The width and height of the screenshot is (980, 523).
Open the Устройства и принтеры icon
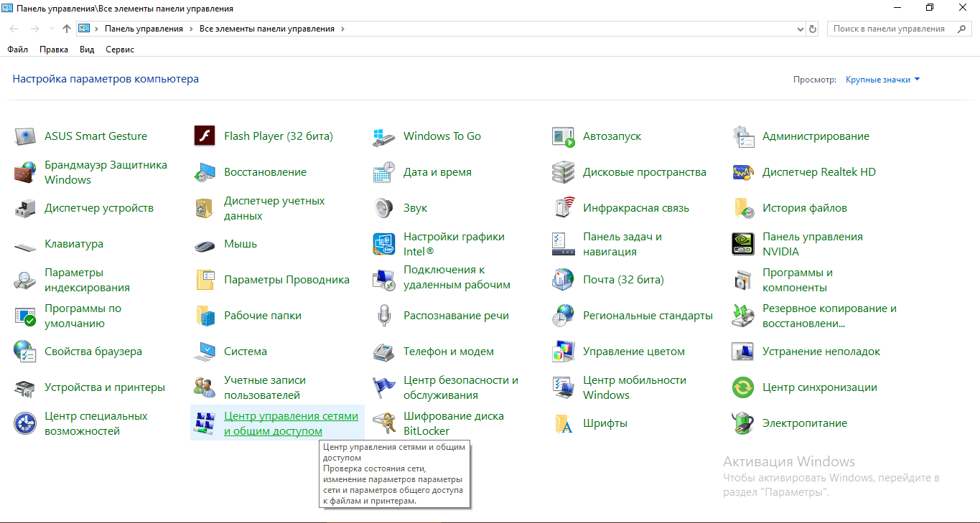click(26, 387)
